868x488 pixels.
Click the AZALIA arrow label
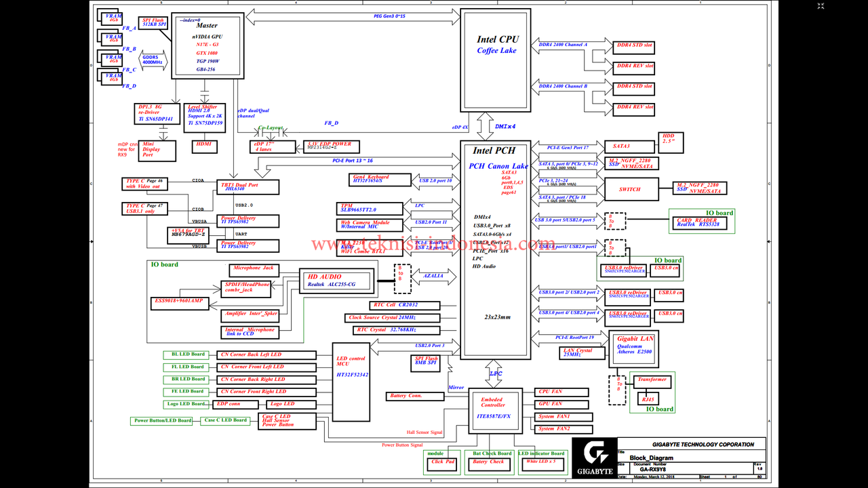click(x=433, y=277)
